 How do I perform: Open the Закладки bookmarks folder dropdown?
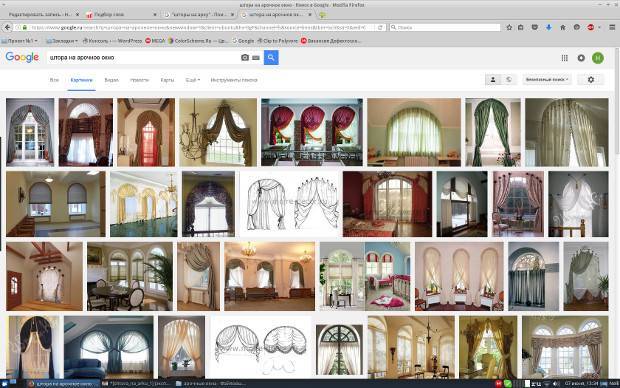point(62,41)
